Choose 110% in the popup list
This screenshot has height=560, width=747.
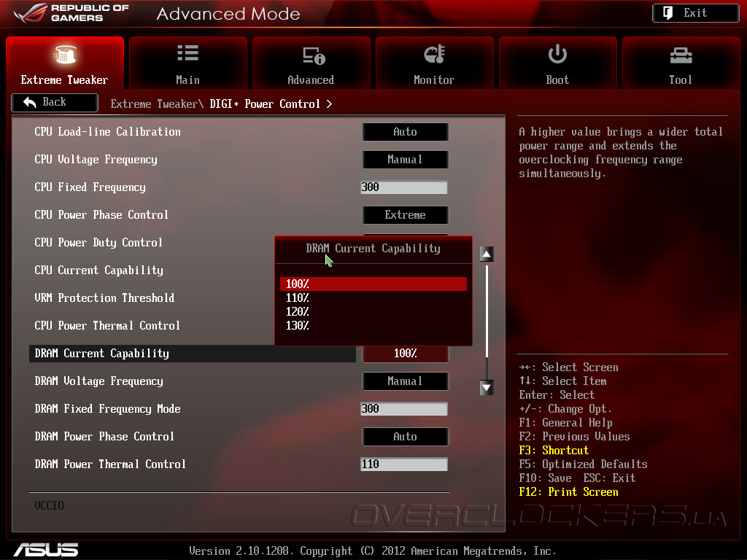[373, 298]
